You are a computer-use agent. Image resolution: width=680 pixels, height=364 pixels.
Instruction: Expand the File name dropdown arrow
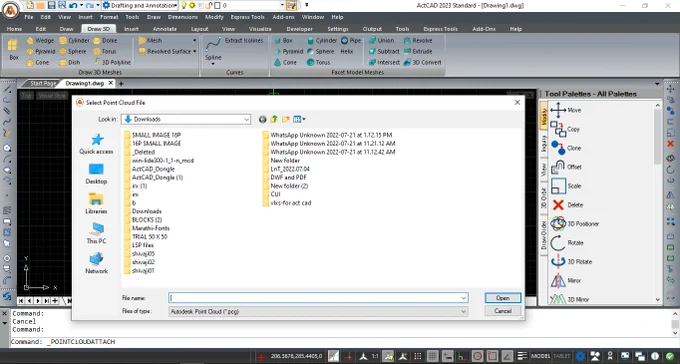tap(463, 298)
